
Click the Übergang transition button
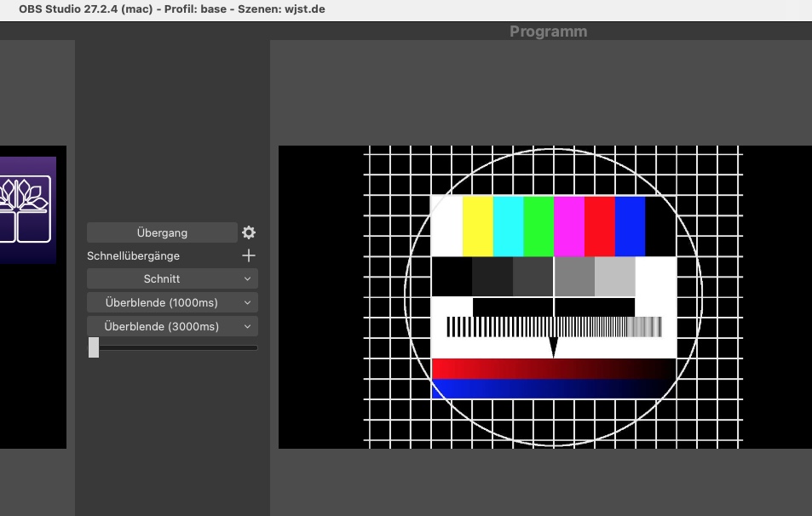[x=162, y=233]
